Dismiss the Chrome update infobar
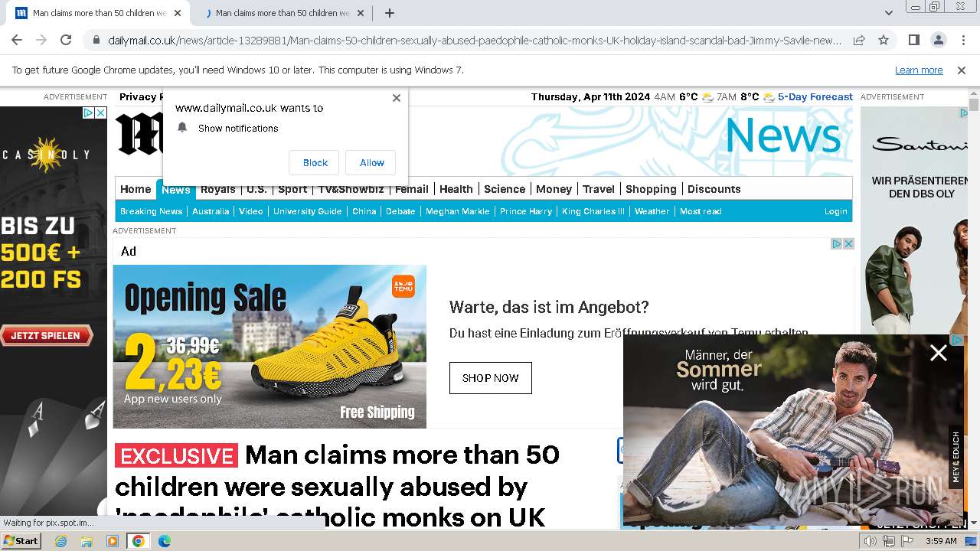This screenshot has width=980, height=551. click(962, 70)
